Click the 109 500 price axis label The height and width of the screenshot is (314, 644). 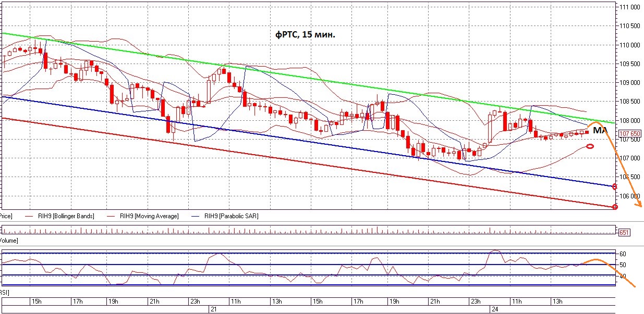click(x=629, y=64)
